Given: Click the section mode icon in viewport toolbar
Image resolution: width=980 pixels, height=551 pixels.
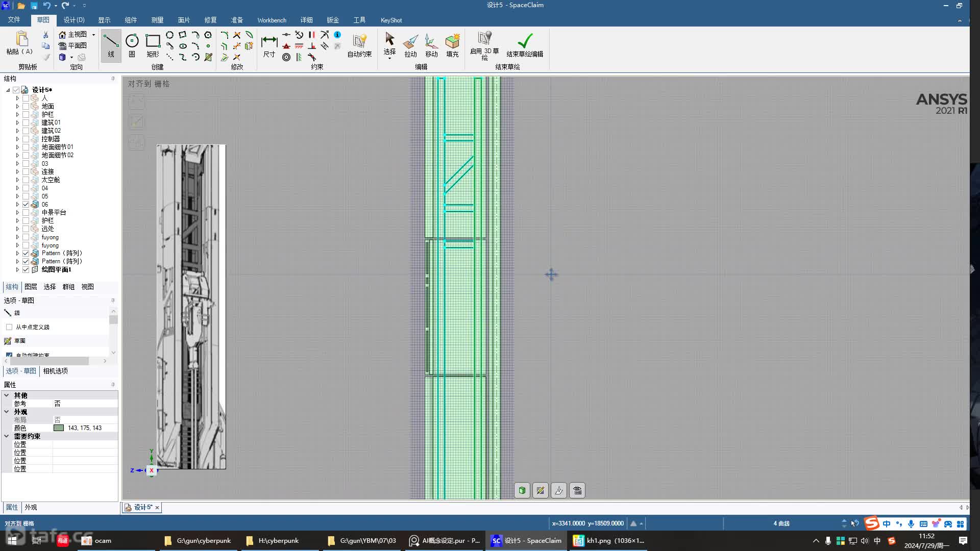Looking at the screenshot, I should point(559,490).
